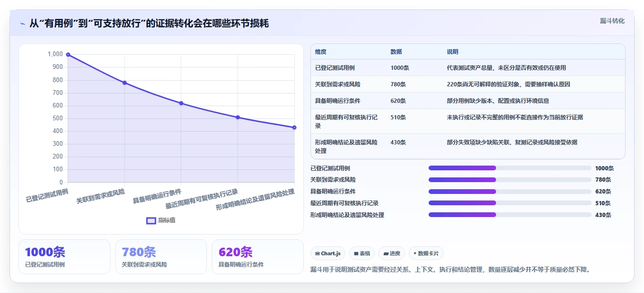Open the 780条 关联到需求或风险 stat card
This screenshot has width=644, height=293.
click(x=161, y=257)
